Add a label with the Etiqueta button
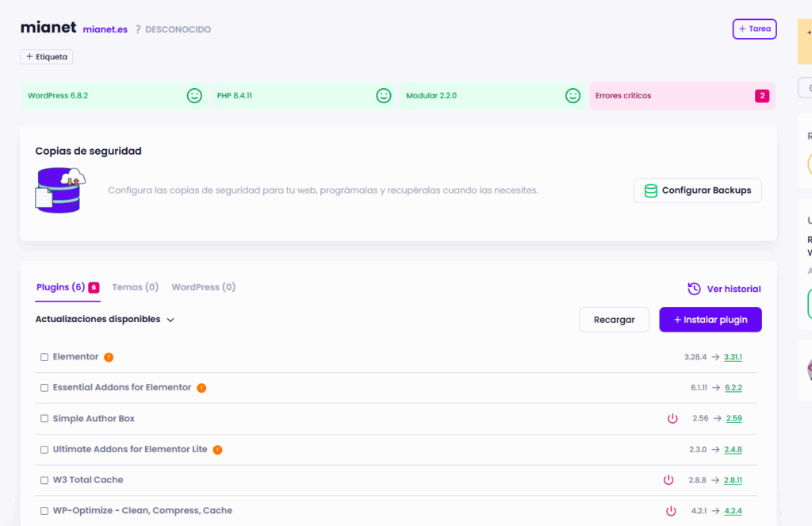The height and width of the screenshot is (526, 812). pos(47,57)
